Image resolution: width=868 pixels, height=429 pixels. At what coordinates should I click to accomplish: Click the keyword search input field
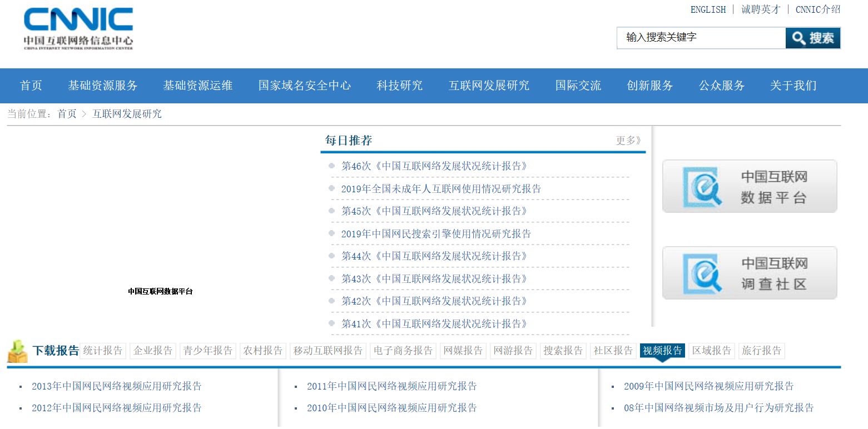(701, 38)
